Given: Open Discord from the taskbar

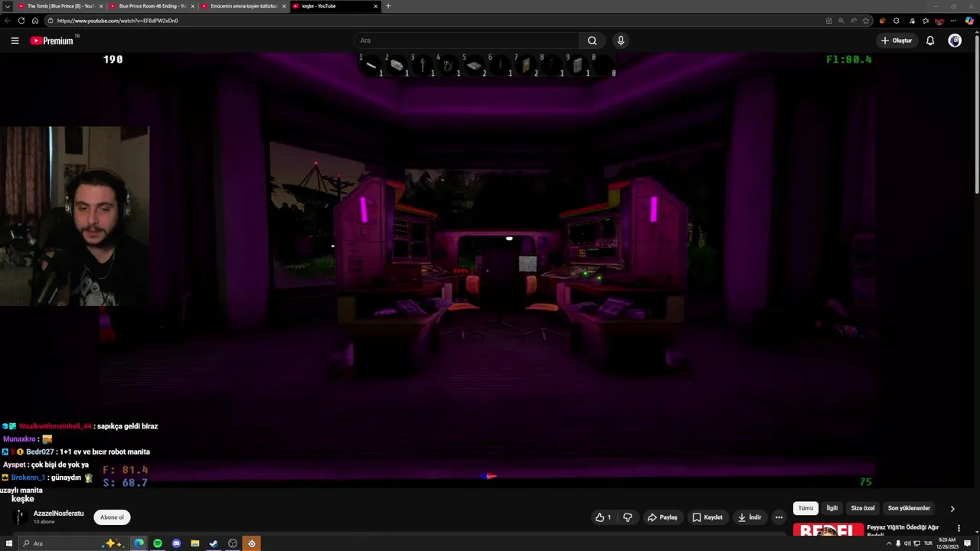Looking at the screenshot, I should [176, 543].
